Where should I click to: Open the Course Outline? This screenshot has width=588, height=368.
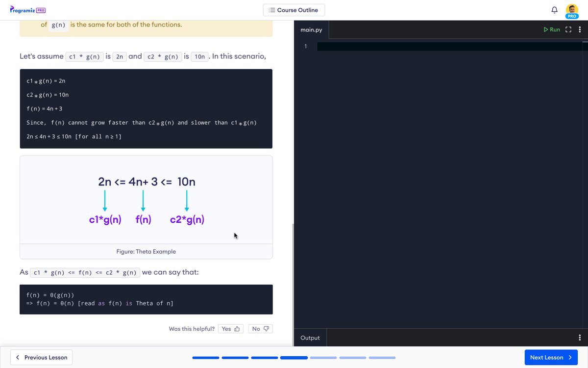click(294, 10)
